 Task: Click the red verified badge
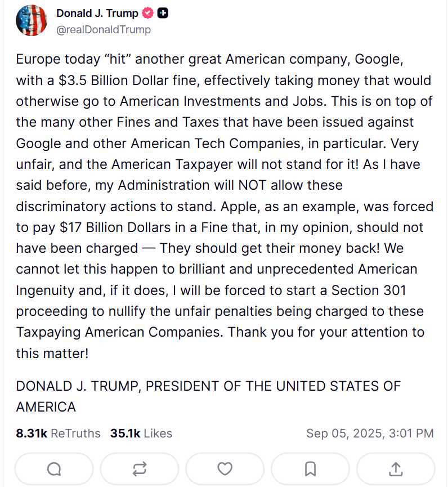pos(147,14)
